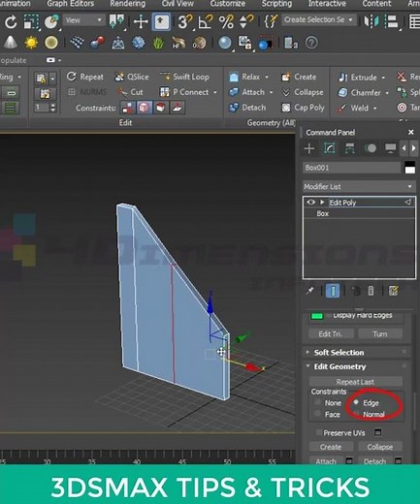Viewport: 420px width, 504px height.
Task: Click the Mirror tool icon
Action: click(372, 21)
